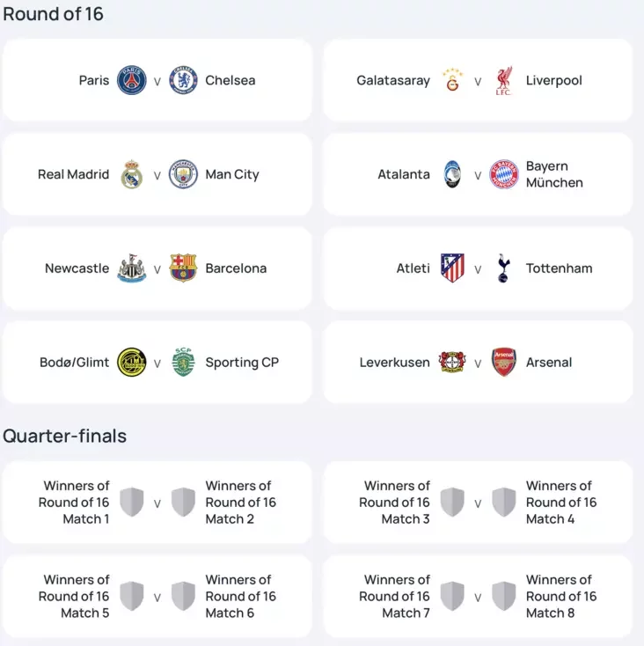Click the Bayern München logo

tap(504, 174)
